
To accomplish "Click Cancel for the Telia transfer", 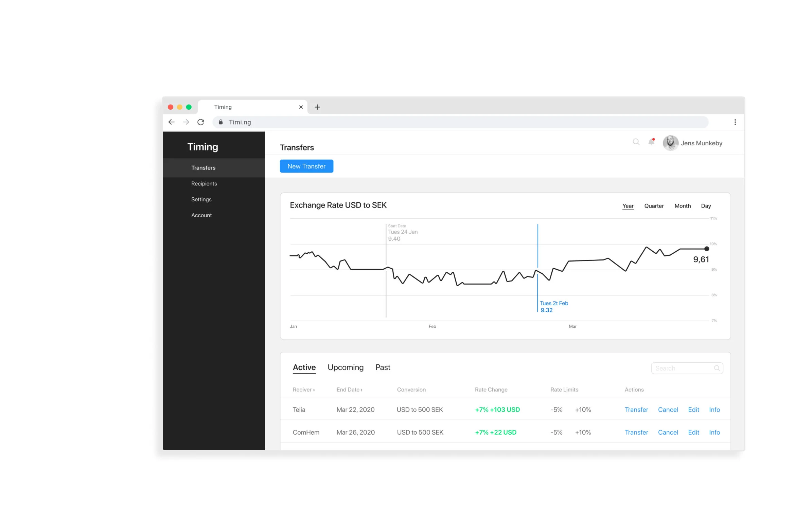I will (x=668, y=410).
